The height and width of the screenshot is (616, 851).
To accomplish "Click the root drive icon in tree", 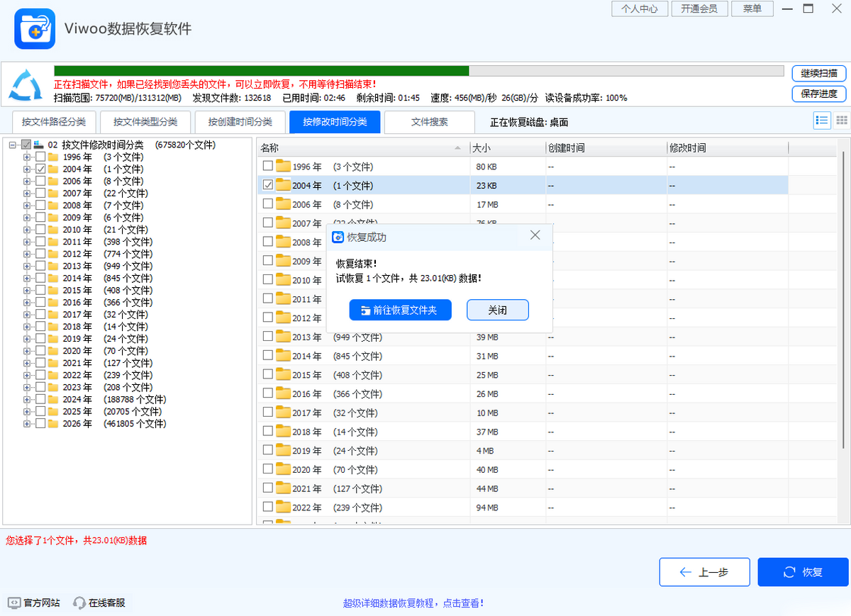I will [x=38, y=145].
